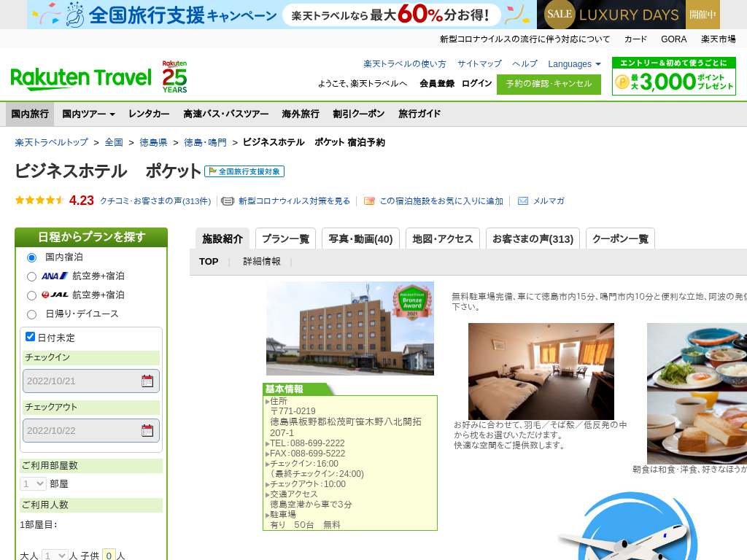The width and height of the screenshot is (747, 560).
Task: Open the お客さまの声(313) tab
Action: 533,238
